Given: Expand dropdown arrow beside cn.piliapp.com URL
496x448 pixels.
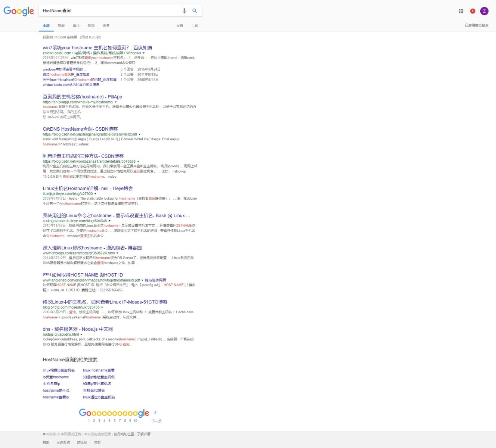Looking at the screenshot, I should (116, 102).
